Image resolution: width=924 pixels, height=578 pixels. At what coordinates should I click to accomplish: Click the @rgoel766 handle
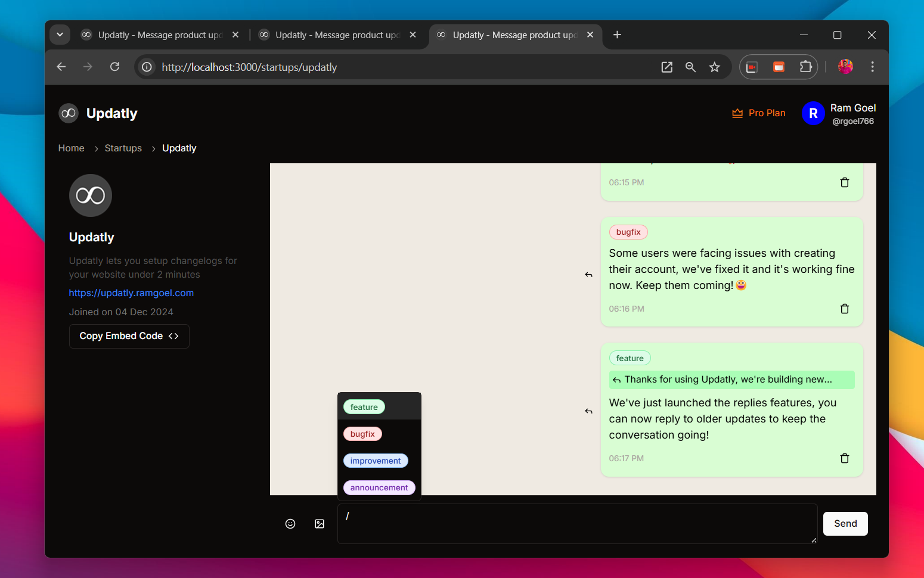click(853, 122)
